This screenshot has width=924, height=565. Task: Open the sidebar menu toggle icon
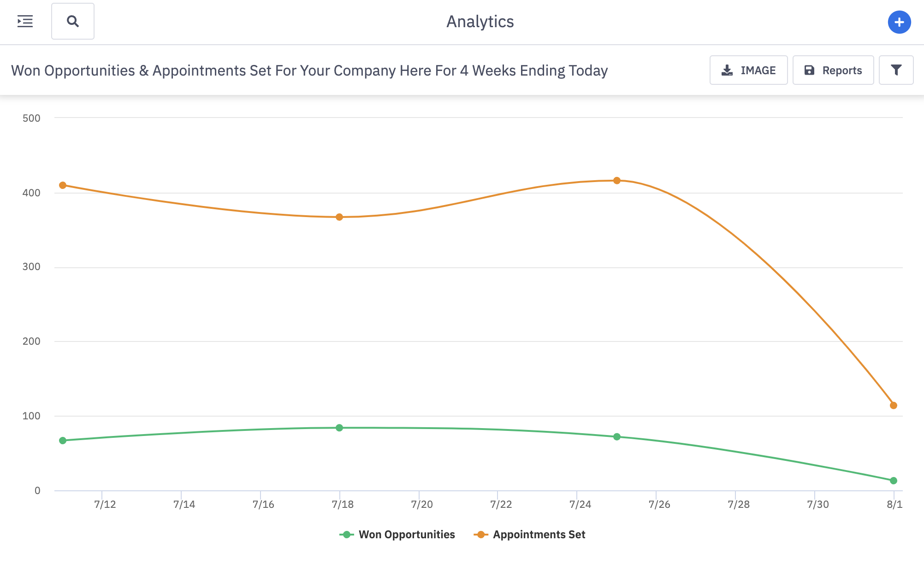25,21
